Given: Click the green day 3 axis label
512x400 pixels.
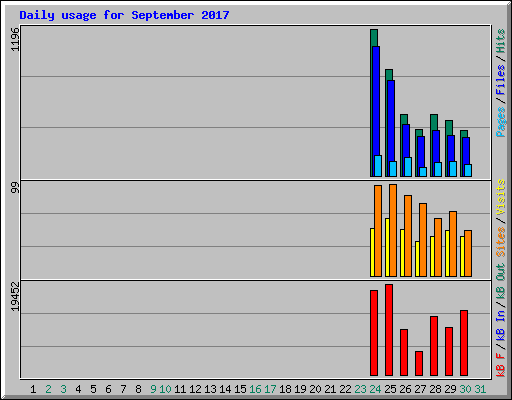Looking at the screenshot, I should (63, 389).
